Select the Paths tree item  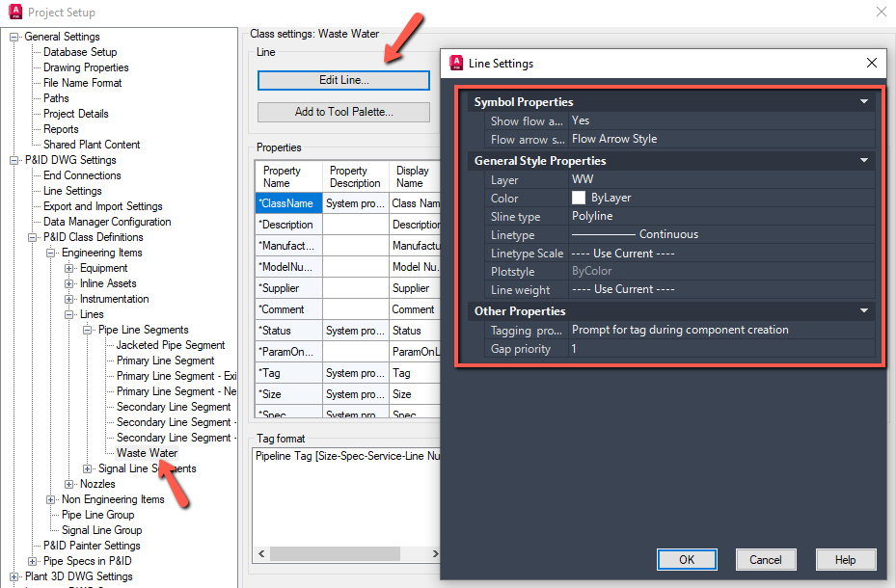(56, 98)
